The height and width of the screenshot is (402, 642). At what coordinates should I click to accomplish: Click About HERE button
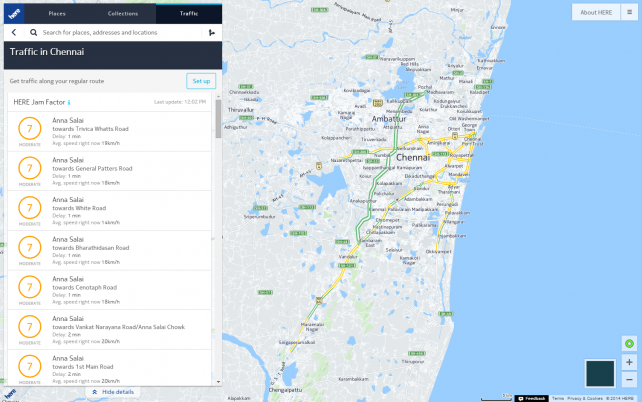596,12
